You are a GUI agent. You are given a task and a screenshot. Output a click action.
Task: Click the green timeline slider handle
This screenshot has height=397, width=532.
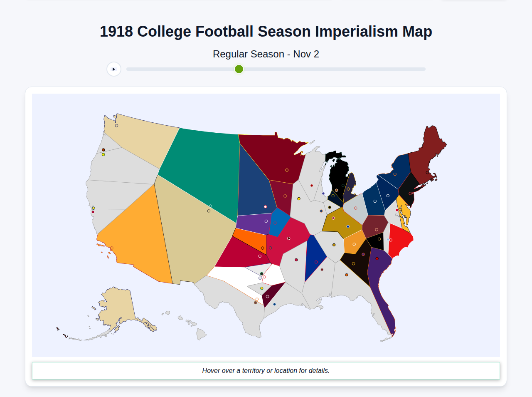click(239, 69)
